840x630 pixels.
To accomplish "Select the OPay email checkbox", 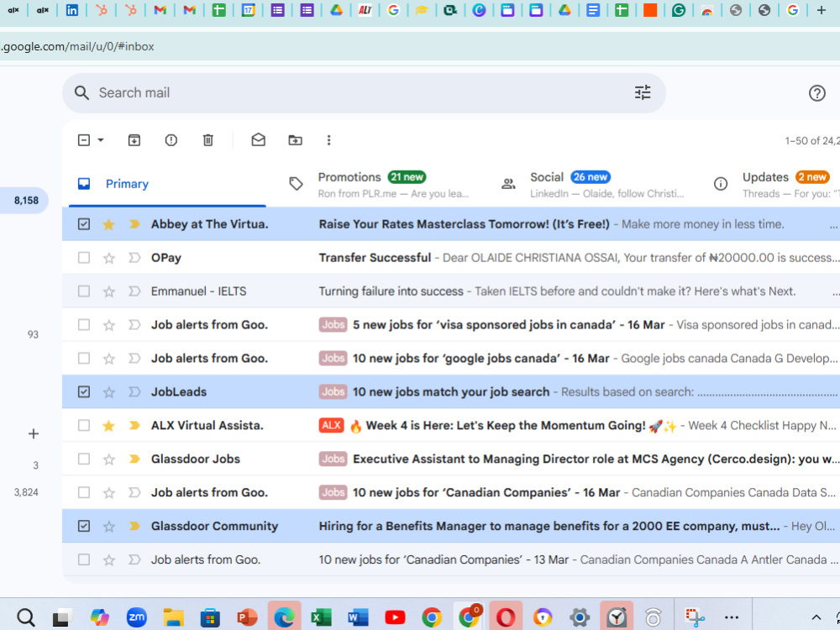I will click(x=83, y=258).
